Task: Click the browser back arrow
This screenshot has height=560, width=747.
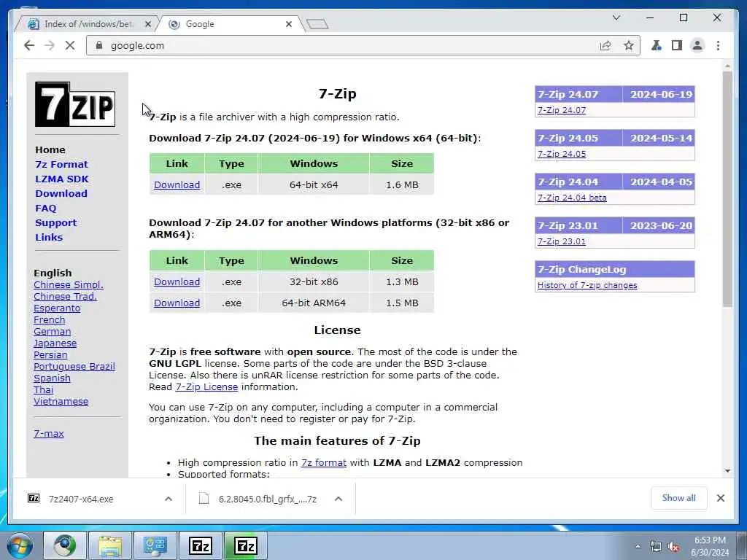Action: pos(29,45)
